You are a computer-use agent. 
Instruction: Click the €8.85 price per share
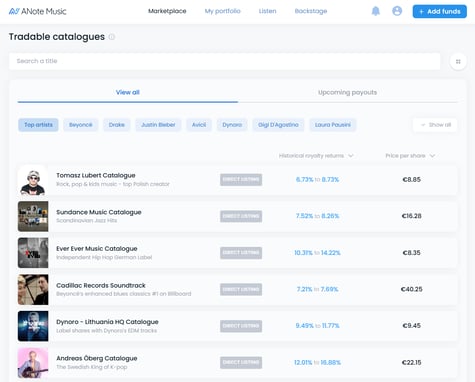[412, 180]
